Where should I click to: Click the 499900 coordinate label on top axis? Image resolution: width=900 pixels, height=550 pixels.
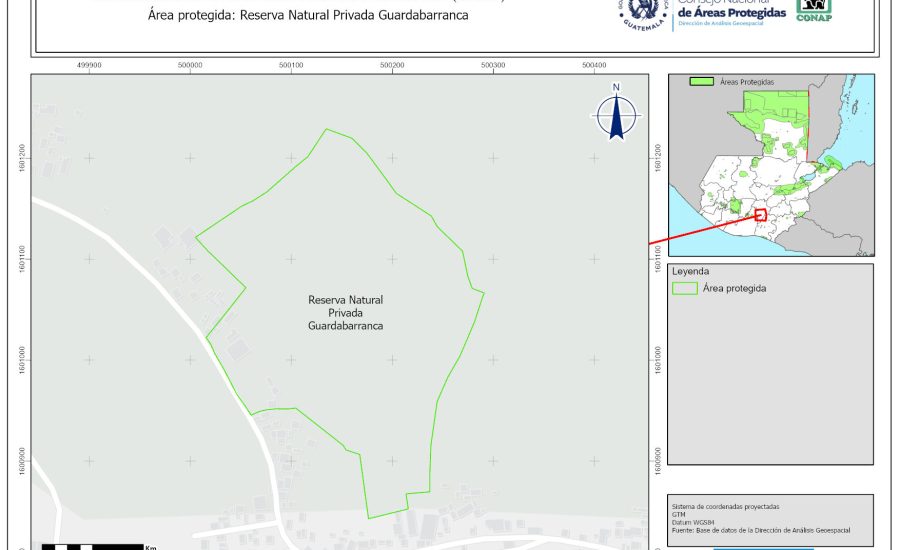click(x=89, y=66)
